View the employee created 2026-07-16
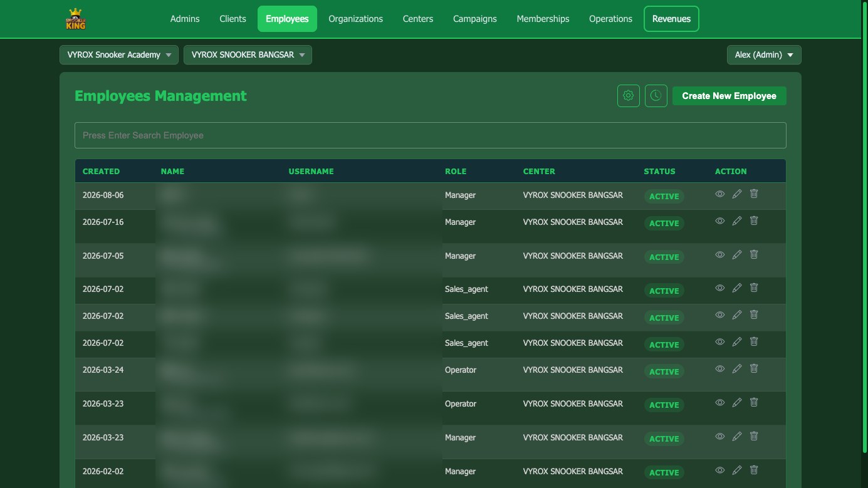This screenshot has height=488, width=868. pyautogui.click(x=719, y=221)
